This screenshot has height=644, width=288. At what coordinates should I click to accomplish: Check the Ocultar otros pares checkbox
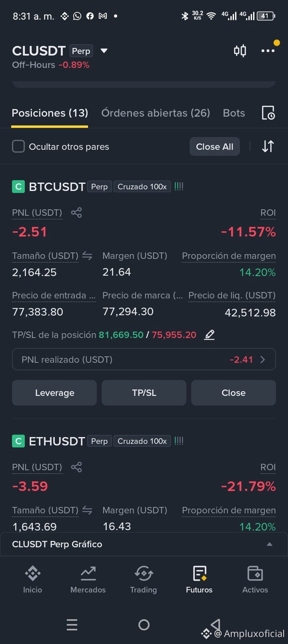click(x=18, y=146)
